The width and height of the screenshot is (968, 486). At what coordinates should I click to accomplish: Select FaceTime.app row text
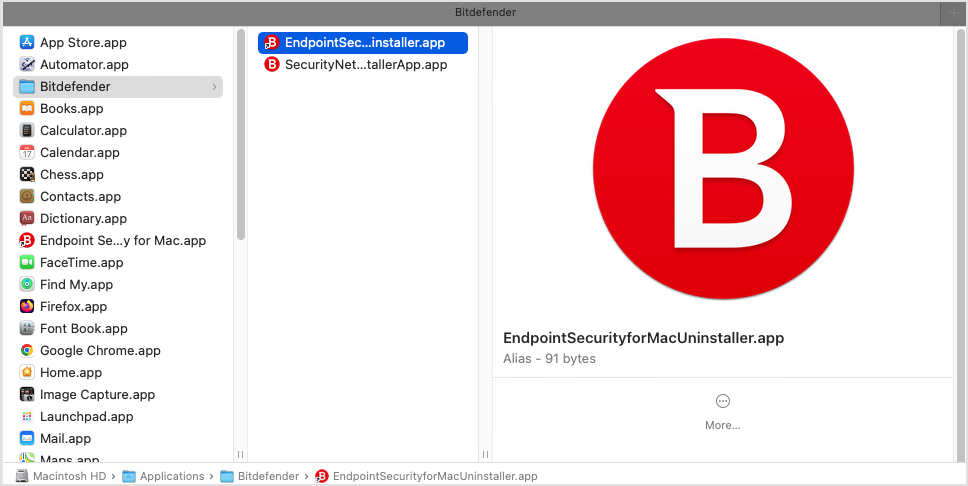[x=81, y=262]
